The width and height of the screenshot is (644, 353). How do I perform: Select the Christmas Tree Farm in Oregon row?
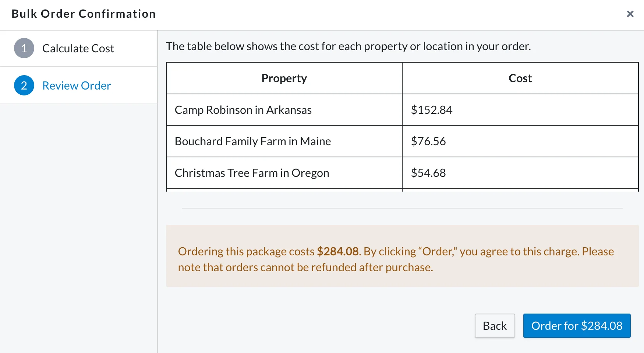pos(402,173)
